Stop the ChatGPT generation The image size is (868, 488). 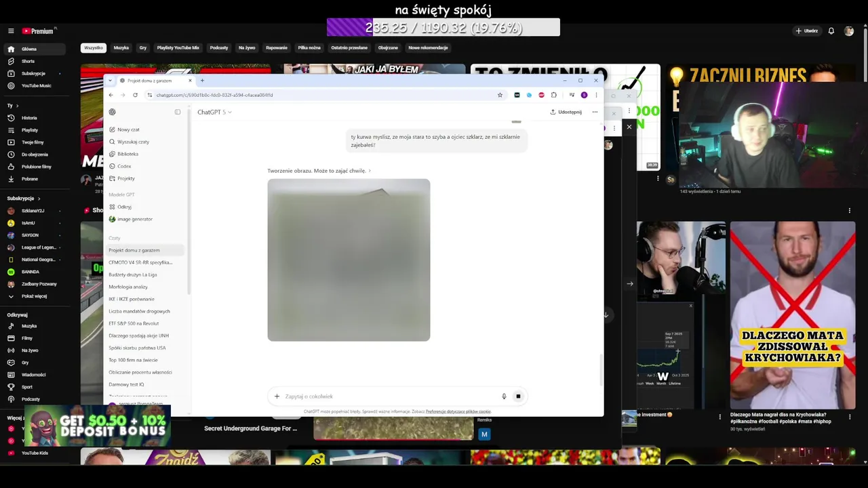(518, 396)
